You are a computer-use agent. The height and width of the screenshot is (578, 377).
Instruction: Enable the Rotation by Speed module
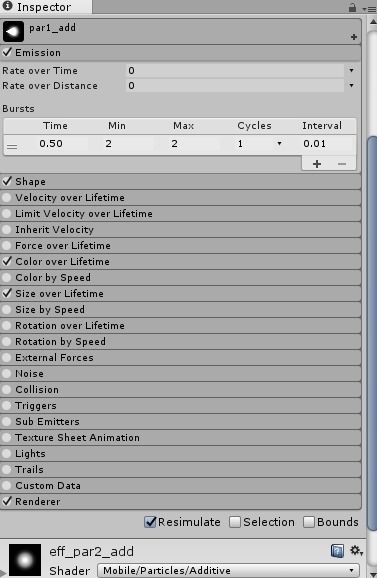[x=6, y=342]
